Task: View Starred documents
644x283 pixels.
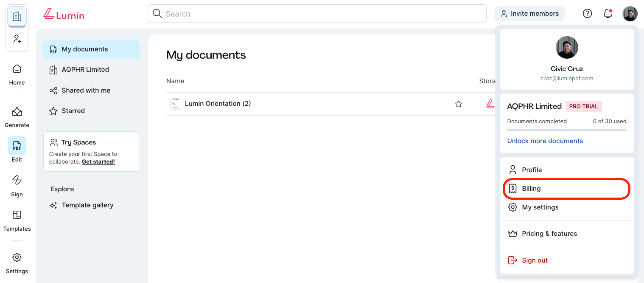Action: pyautogui.click(x=92, y=111)
